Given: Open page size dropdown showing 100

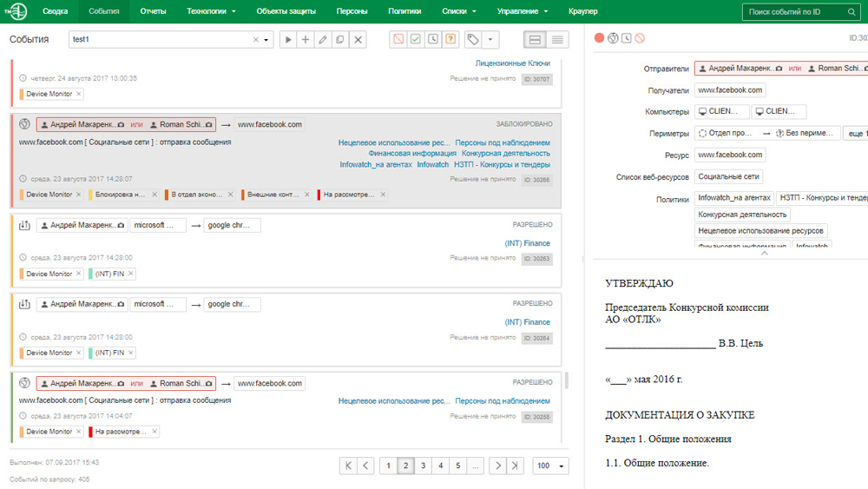Looking at the screenshot, I should pyautogui.click(x=551, y=466).
